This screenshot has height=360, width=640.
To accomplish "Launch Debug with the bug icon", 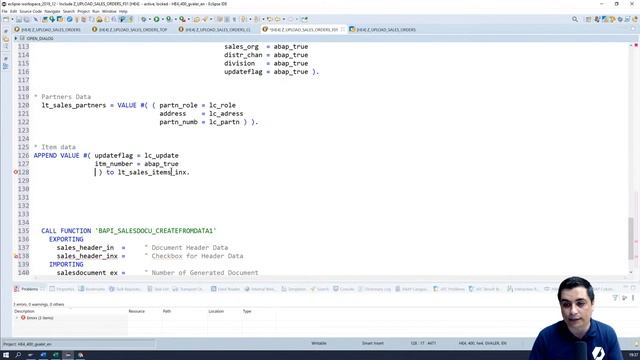I will click(x=144, y=19).
